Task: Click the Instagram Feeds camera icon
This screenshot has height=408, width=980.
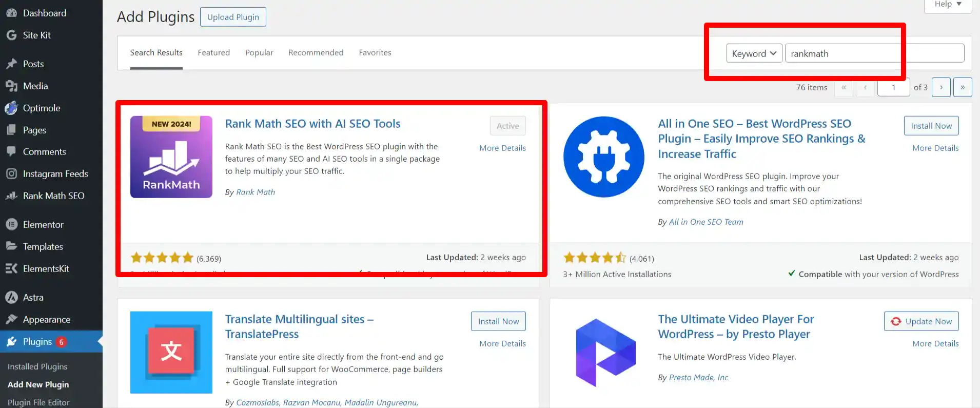Action: [x=11, y=174]
